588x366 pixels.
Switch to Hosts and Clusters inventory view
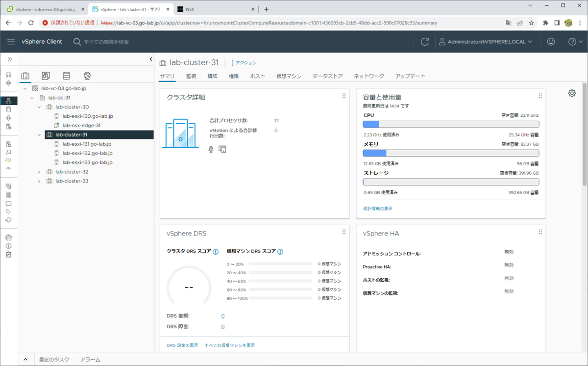(x=25, y=76)
